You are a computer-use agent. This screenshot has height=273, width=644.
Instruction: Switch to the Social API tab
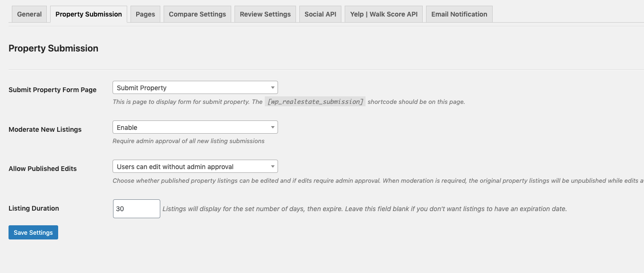tap(320, 14)
